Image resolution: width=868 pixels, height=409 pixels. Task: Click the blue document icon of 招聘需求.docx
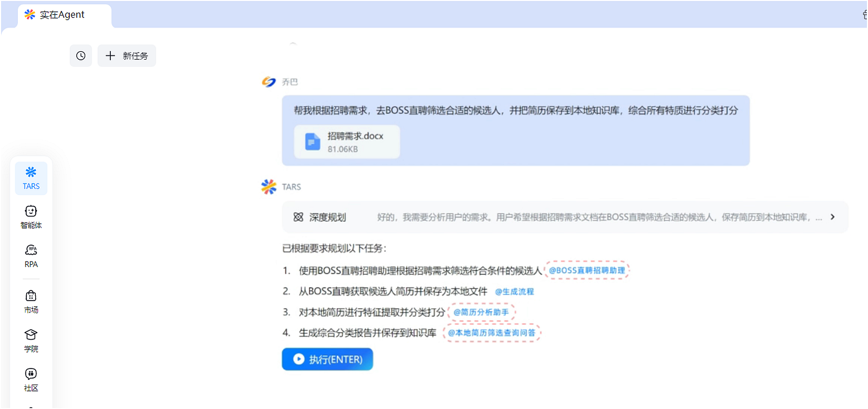313,142
